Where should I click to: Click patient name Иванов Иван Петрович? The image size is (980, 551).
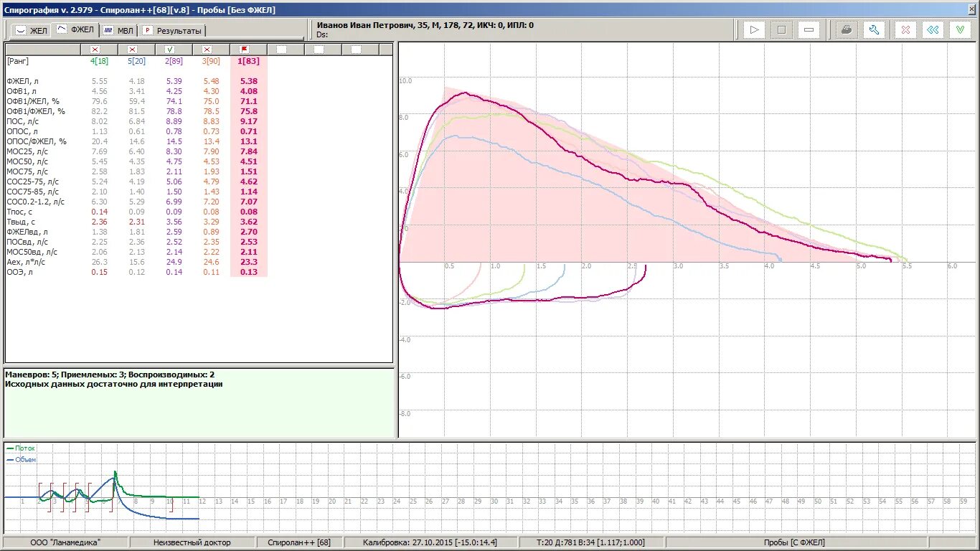click(x=365, y=25)
